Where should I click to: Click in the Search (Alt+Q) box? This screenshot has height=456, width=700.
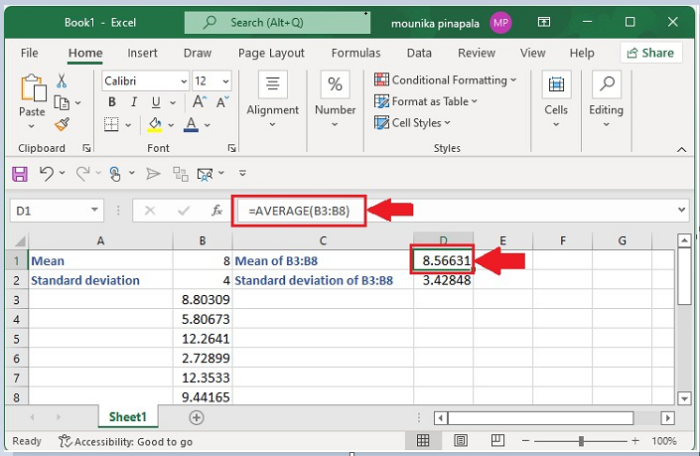tap(277, 23)
